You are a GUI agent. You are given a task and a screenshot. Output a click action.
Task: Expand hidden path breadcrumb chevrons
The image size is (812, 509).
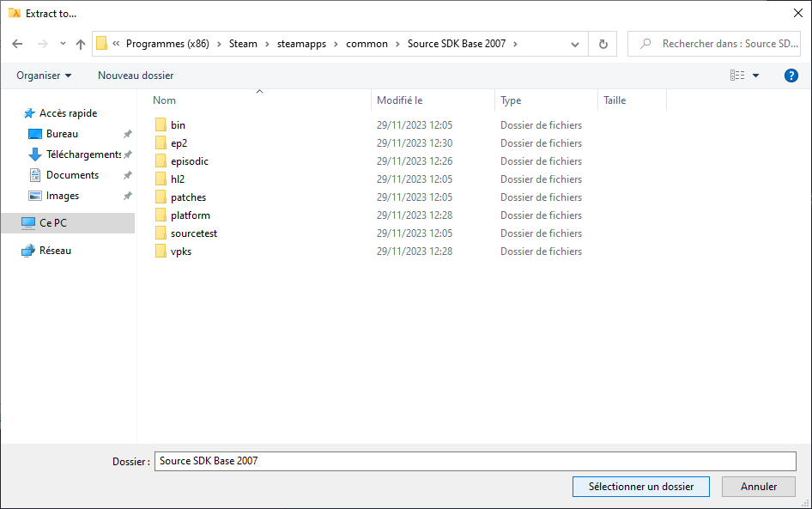click(x=116, y=44)
